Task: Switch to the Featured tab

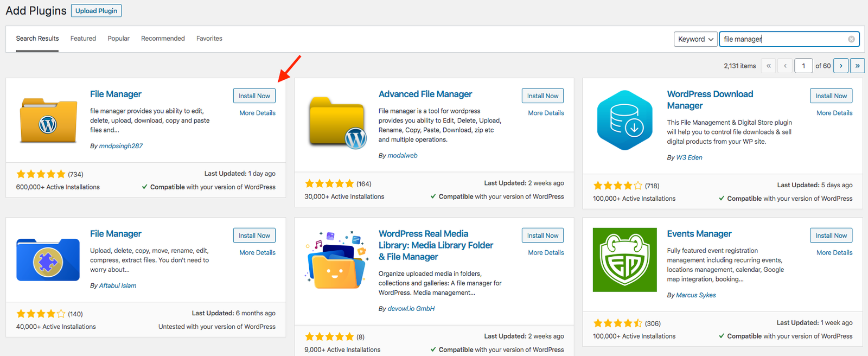Action: (83, 39)
